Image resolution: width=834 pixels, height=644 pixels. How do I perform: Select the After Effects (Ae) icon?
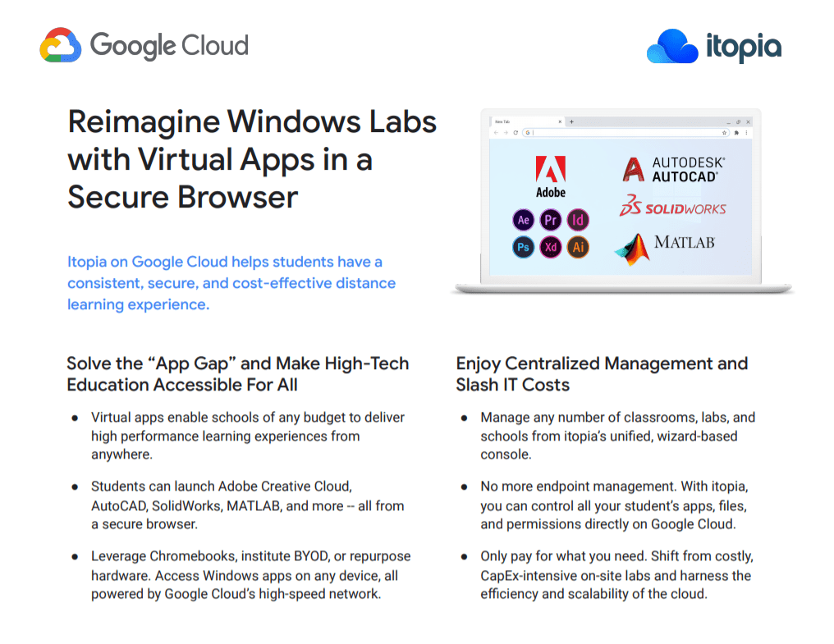(524, 220)
